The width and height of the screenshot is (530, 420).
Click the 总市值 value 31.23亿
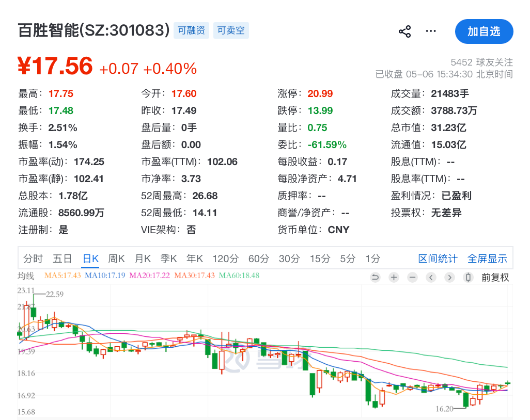448,127
